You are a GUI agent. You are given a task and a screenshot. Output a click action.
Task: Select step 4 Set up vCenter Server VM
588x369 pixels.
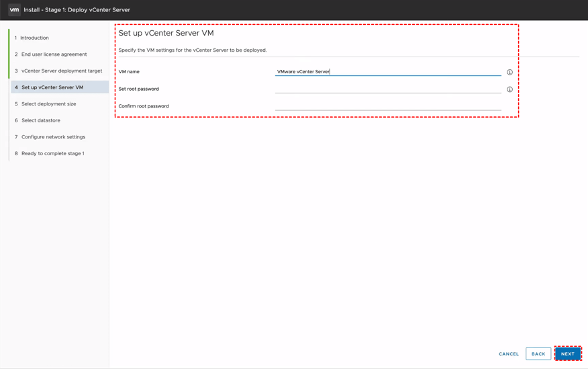point(59,87)
